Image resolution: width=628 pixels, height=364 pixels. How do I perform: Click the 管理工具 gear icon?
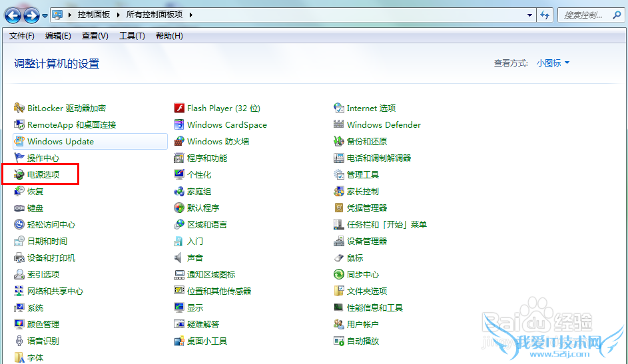(339, 174)
